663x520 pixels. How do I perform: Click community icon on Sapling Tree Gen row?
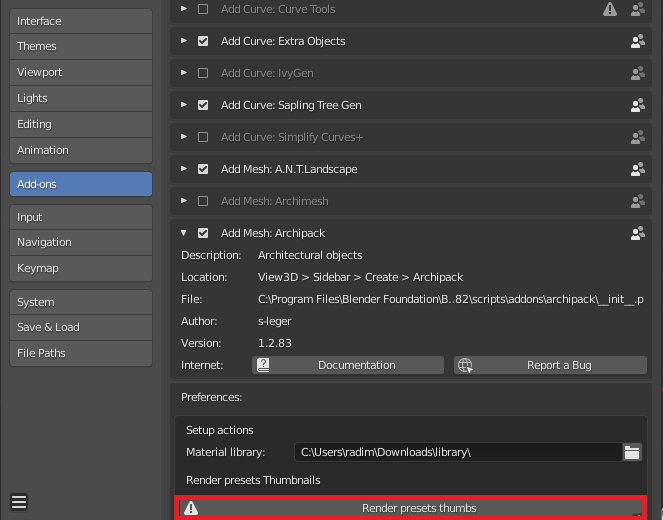[x=637, y=106]
